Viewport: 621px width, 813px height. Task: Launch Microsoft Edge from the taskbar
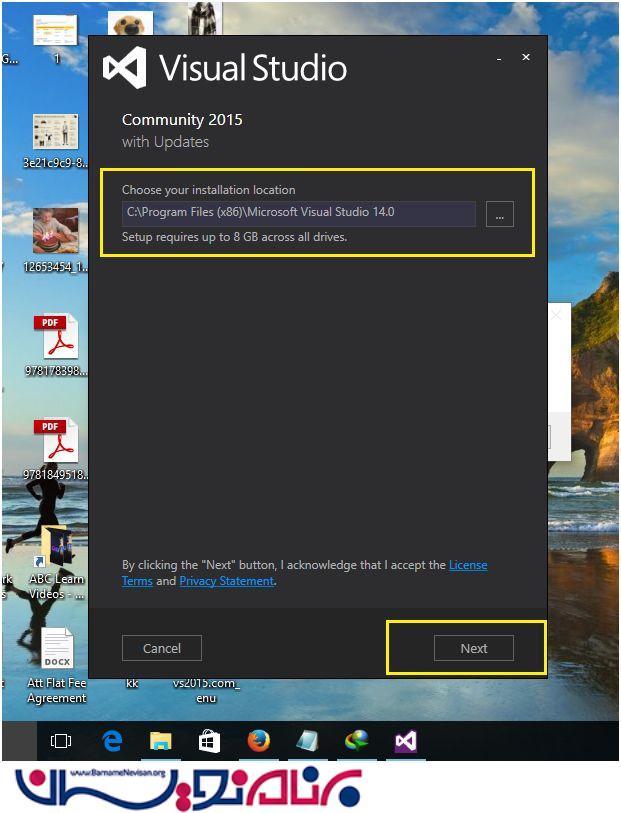click(x=111, y=741)
